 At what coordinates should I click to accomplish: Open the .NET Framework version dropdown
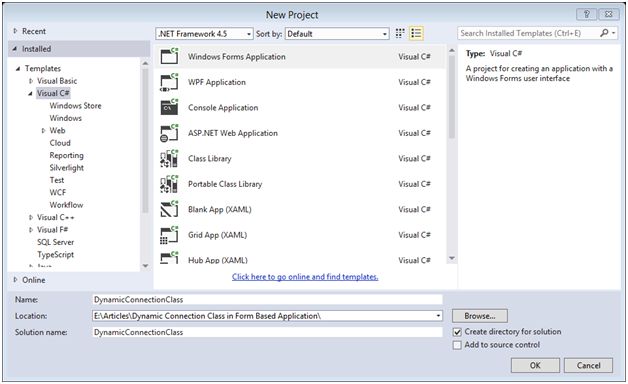(204, 34)
